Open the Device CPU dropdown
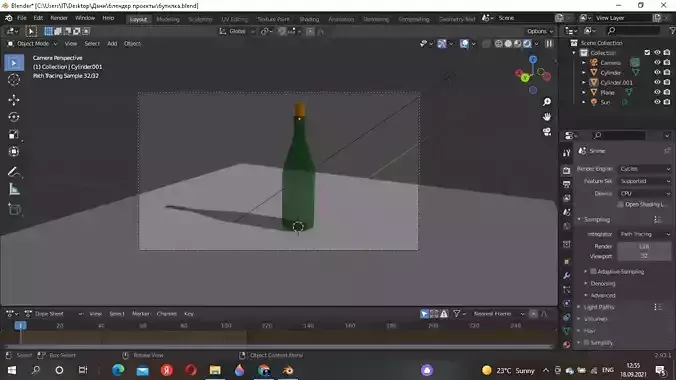This screenshot has height=380, width=676. 645,193
